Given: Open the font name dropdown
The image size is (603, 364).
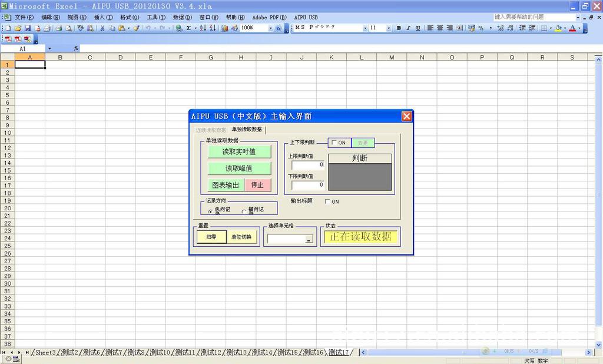Looking at the screenshot, I should click(365, 28).
